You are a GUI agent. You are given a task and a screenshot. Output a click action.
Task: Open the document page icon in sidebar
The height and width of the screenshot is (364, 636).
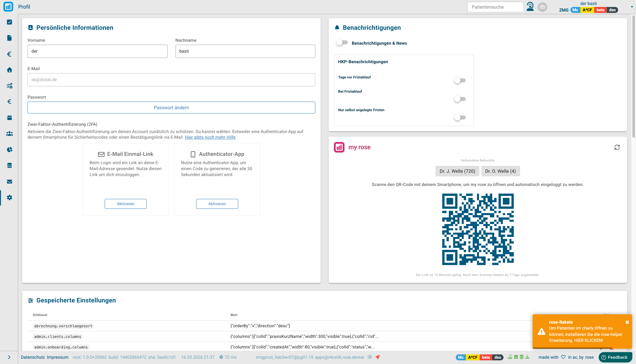click(x=9, y=38)
